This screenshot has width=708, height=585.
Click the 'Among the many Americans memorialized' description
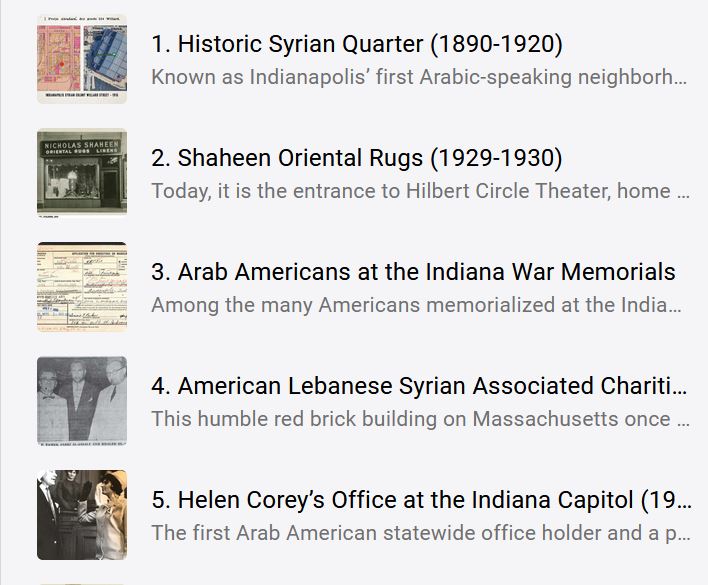coord(419,305)
